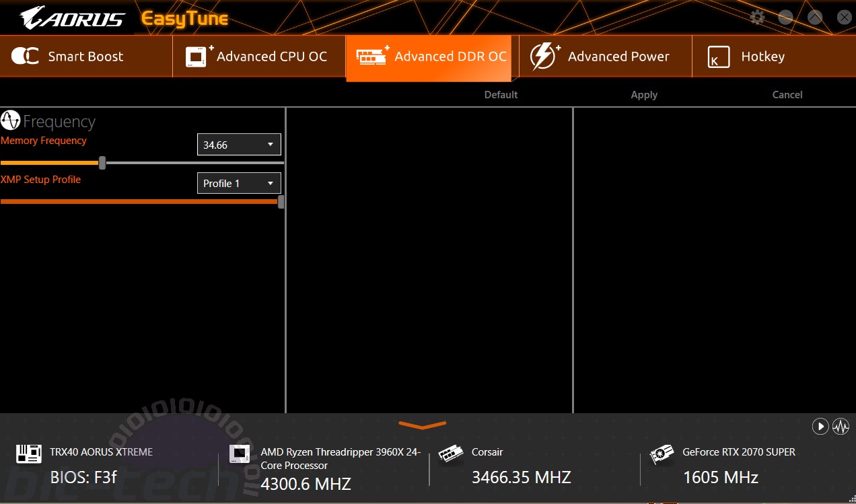The width and height of the screenshot is (856, 504).
Task: Click the 3466.35 MHZ memory frequency value
Action: click(x=521, y=477)
